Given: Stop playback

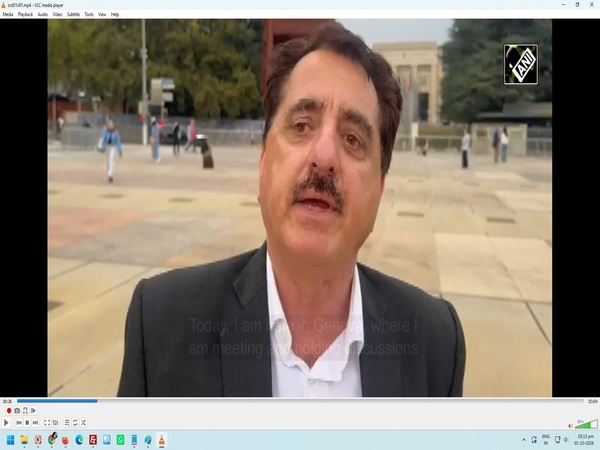Looking at the screenshot, I should tap(27, 423).
